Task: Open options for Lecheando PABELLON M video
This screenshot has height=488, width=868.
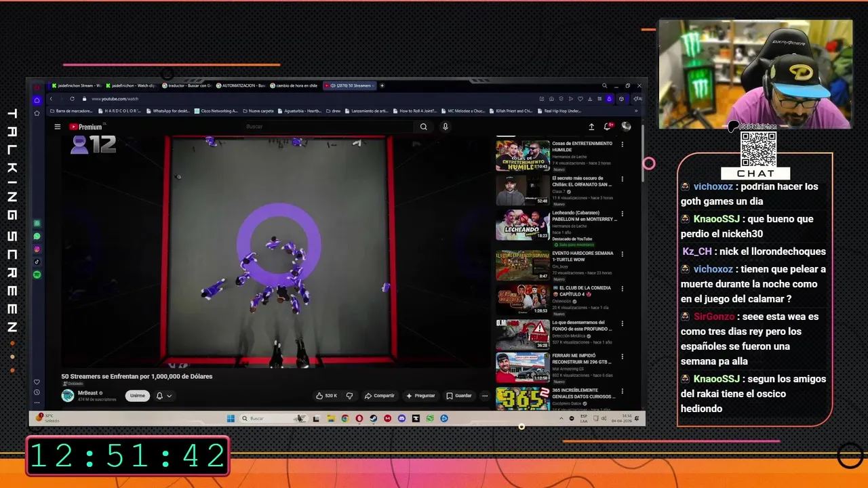Action: tap(623, 213)
